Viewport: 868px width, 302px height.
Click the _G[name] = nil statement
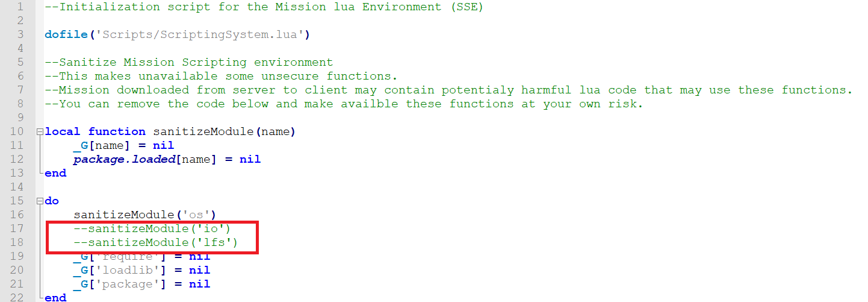point(123,145)
